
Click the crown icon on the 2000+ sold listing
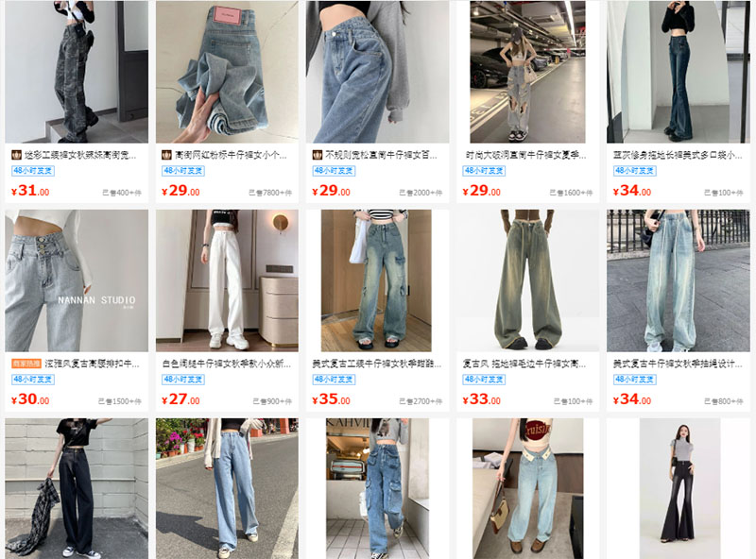318,155
